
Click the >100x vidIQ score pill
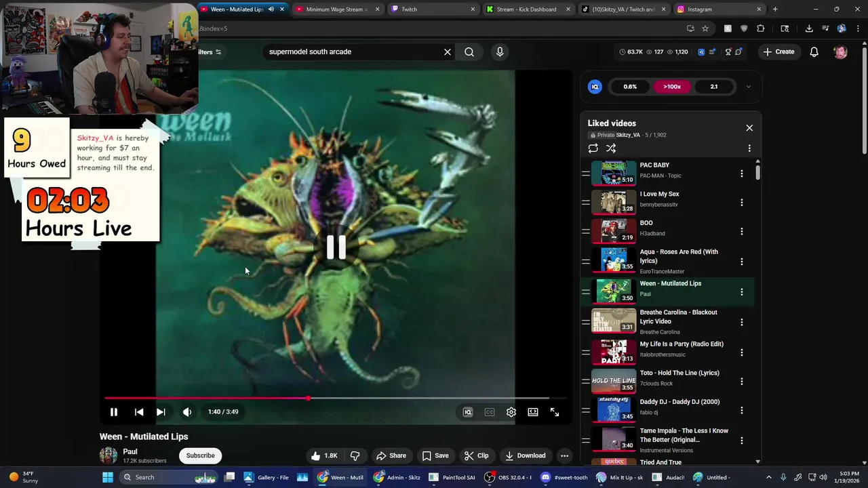pos(672,87)
